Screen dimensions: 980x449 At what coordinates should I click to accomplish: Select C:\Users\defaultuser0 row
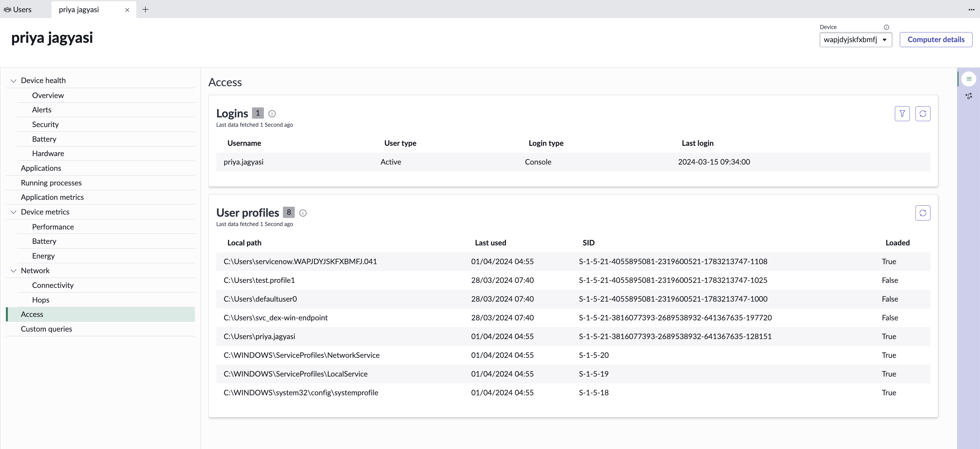pyautogui.click(x=573, y=299)
